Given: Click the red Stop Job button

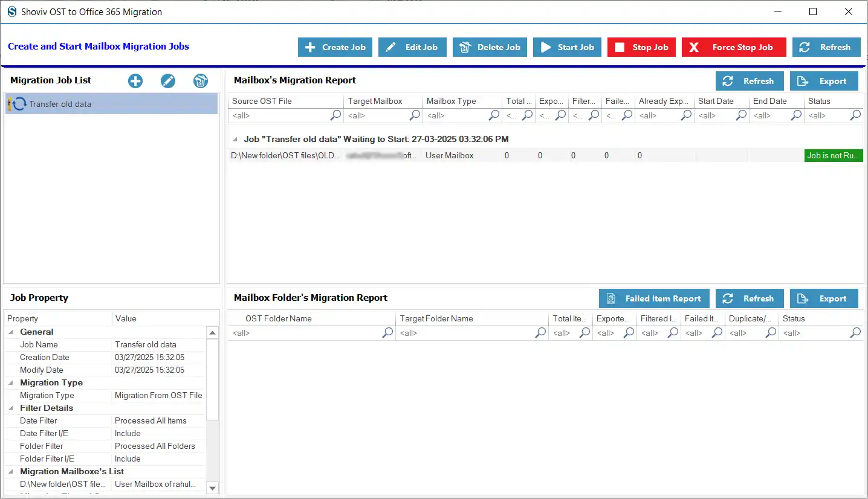Looking at the screenshot, I should (641, 47).
